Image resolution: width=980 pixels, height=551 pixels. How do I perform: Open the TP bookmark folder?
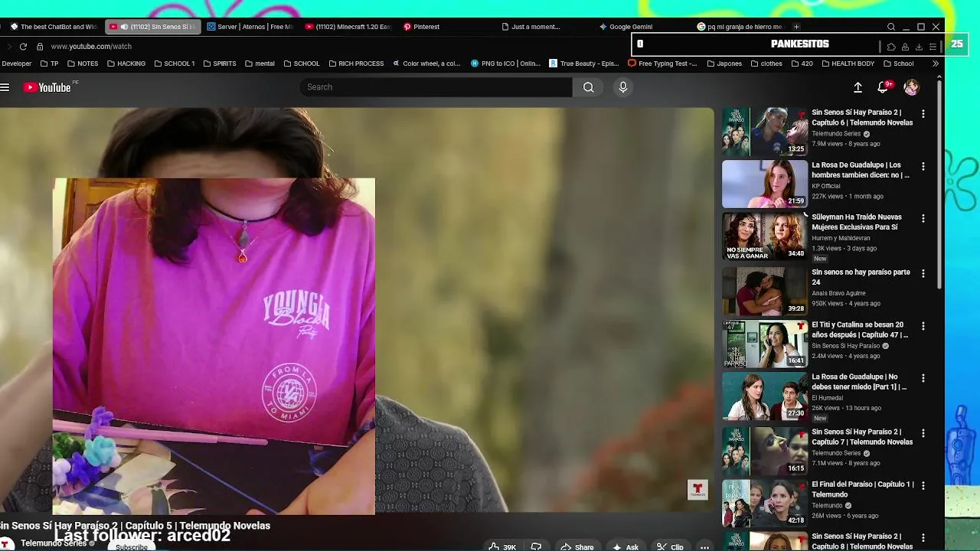pyautogui.click(x=49, y=64)
